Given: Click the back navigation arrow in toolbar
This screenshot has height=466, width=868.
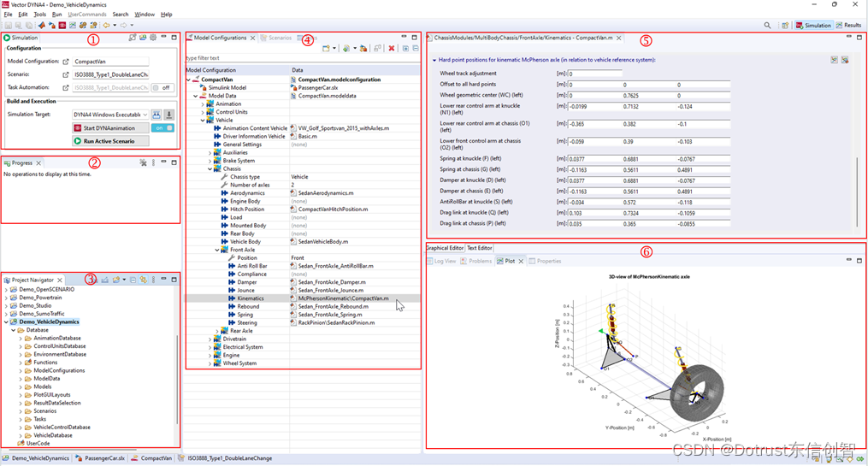Looking at the screenshot, I should coord(106,25).
